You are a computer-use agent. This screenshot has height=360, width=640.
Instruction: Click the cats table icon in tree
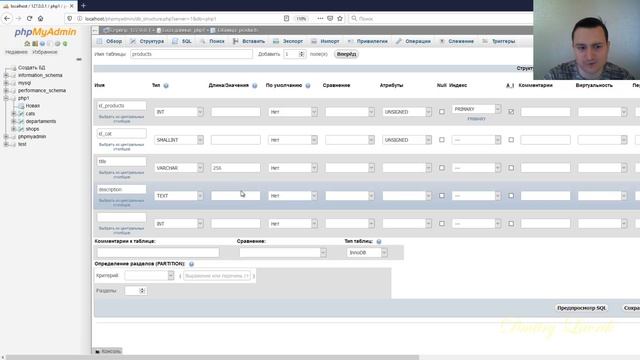(x=21, y=113)
